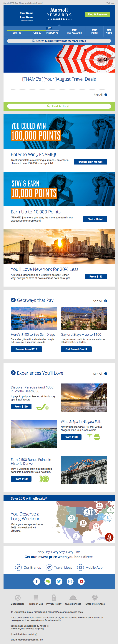Open the Instagram icon
Image resolution: width=118 pixels, height=644 pixels.
[x=70, y=581]
